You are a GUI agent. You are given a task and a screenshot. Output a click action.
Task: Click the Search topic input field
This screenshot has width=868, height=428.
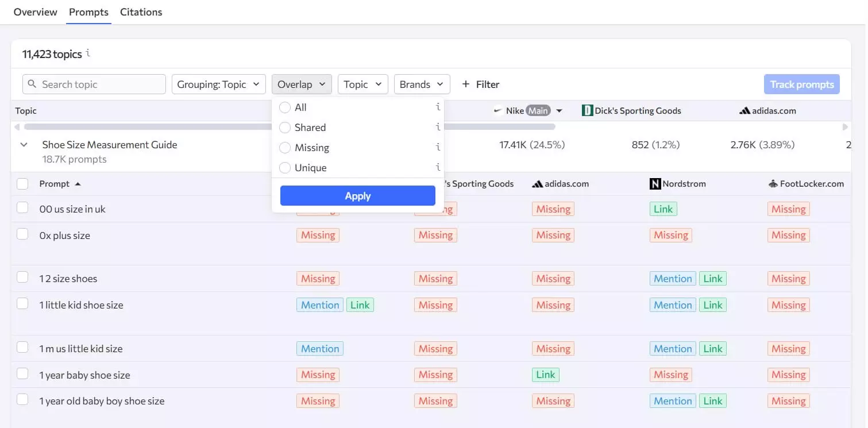(x=94, y=84)
